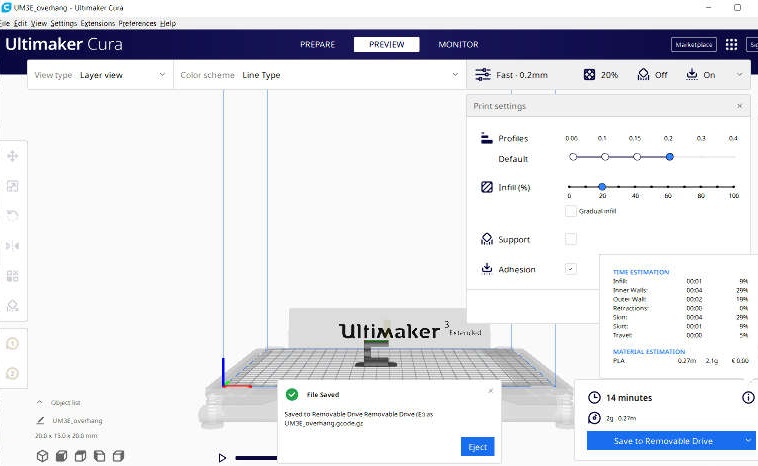The width and height of the screenshot is (758, 466).
Task: Open Per Model Settings tool
Action: pos(13,276)
